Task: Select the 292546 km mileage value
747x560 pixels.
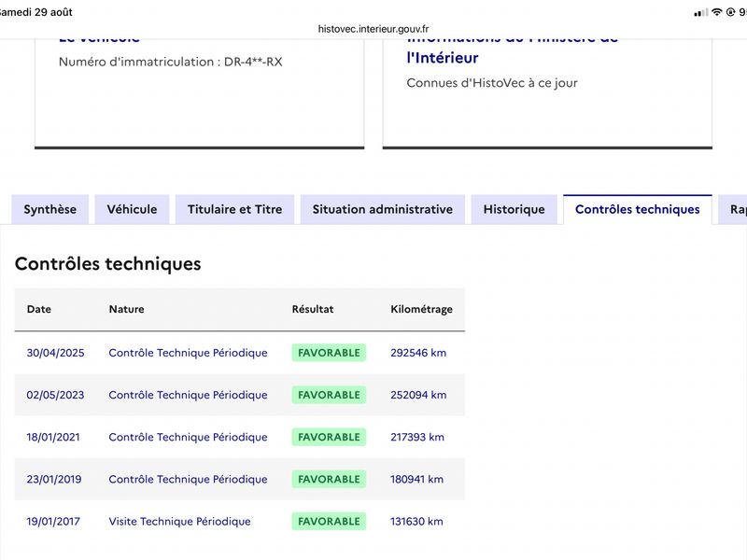Action: 418,353
